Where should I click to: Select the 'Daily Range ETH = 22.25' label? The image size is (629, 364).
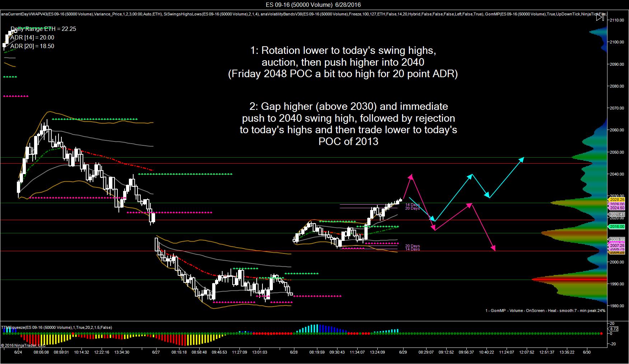pos(43,29)
